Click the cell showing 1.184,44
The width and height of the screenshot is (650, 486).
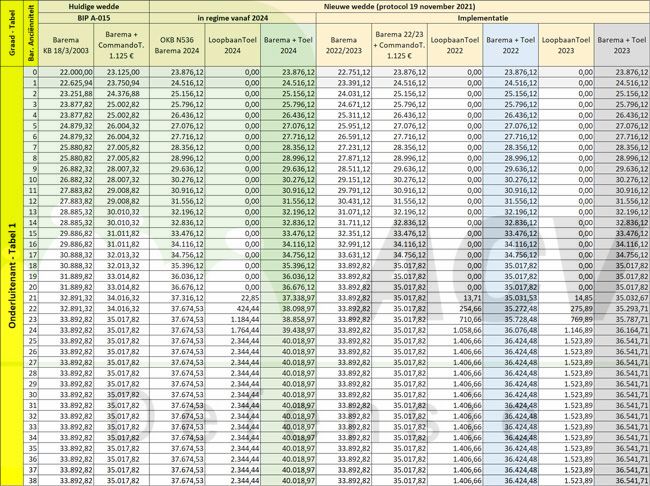(233, 320)
